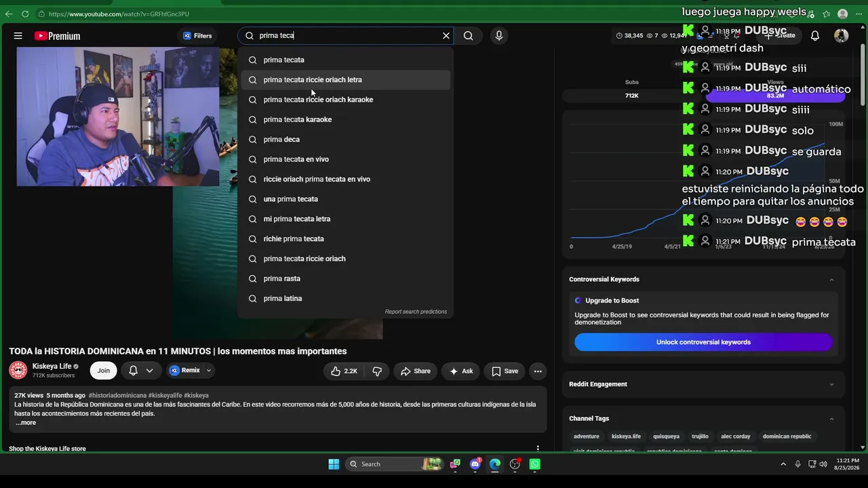Screen dimensions: 868x488
Task: Open WhatsApp from the taskbar
Action: click(x=535, y=464)
